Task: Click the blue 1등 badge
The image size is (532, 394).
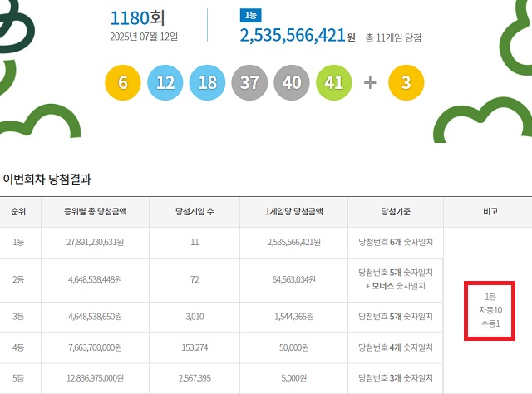Action: pyautogui.click(x=249, y=15)
